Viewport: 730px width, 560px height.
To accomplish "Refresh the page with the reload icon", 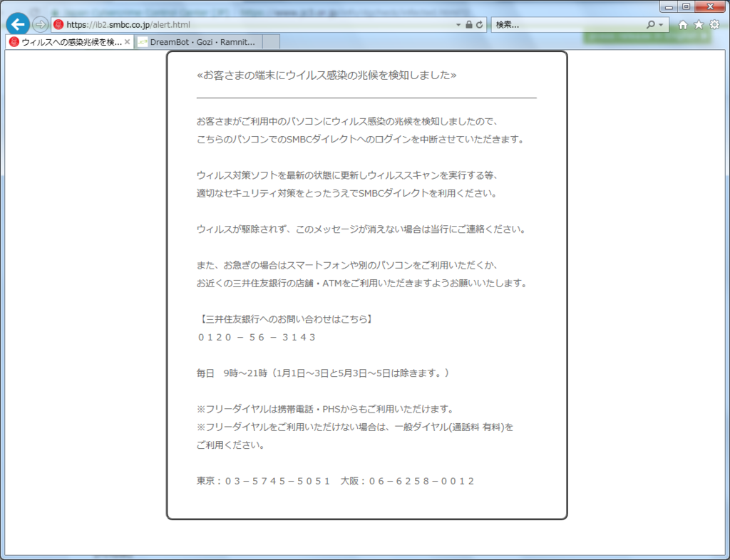I will tap(480, 25).
